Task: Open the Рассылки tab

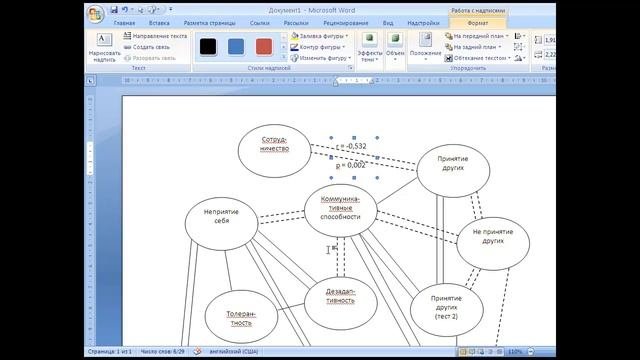Action: tap(296, 23)
